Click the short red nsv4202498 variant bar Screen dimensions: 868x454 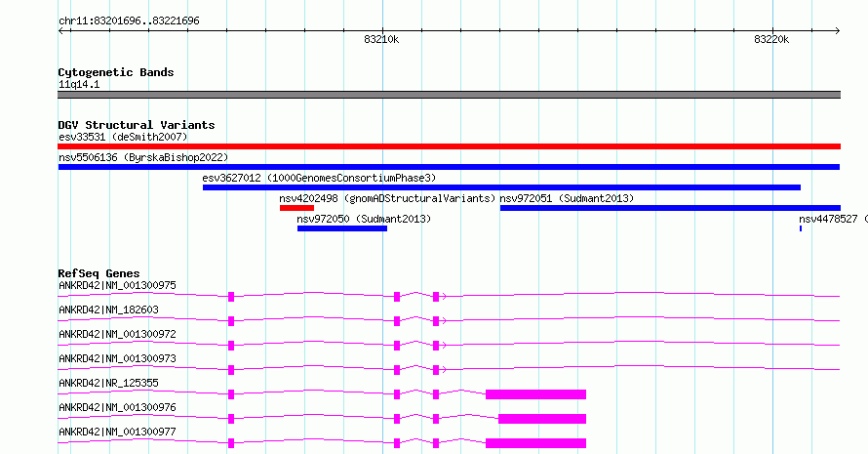(x=296, y=208)
